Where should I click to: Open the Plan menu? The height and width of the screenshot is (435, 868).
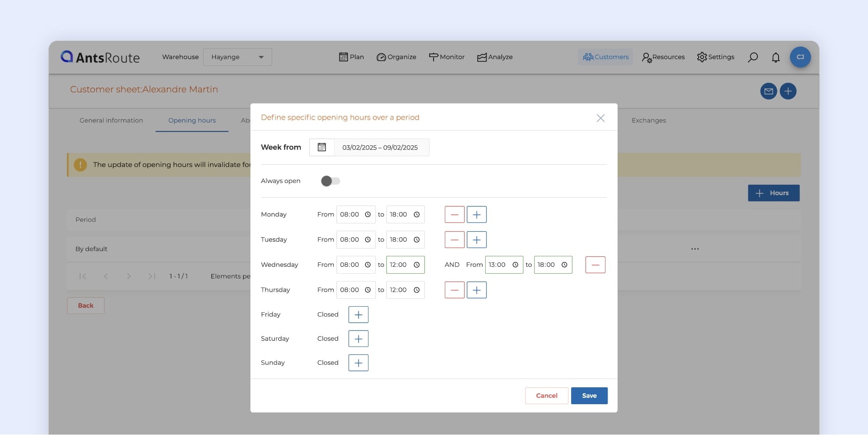[x=351, y=57]
